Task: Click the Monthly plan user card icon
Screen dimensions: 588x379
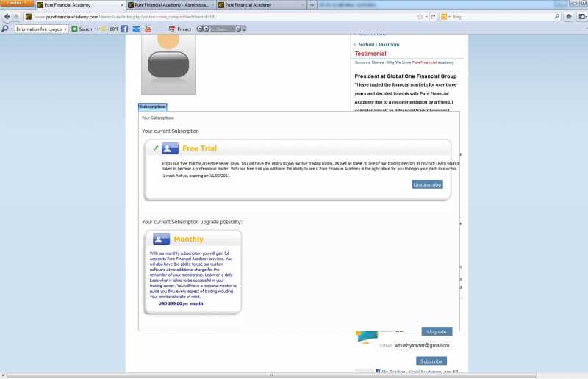Action: 161,239
